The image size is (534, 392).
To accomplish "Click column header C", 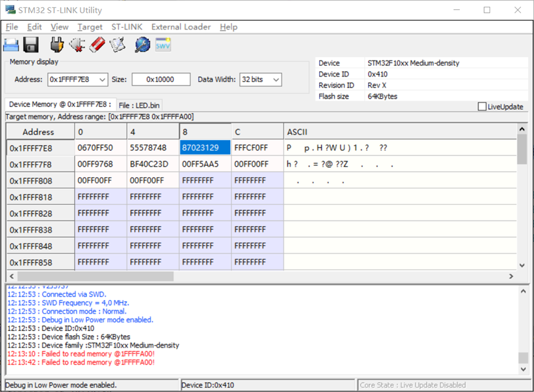I will 257,132.
